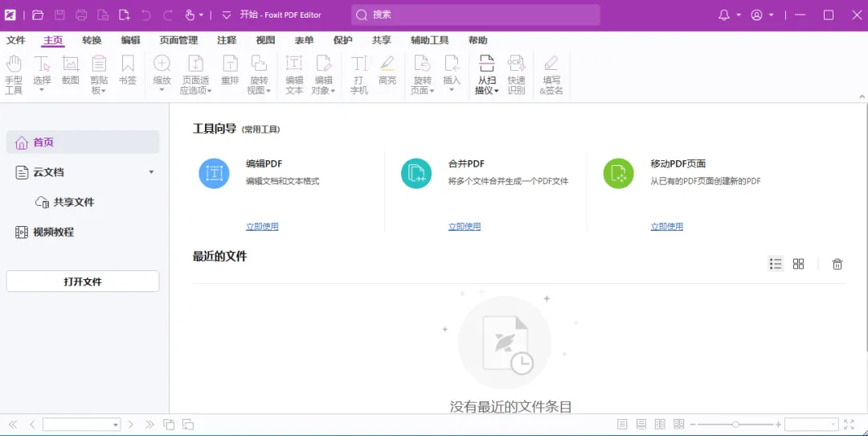Image resolution: width=868 pixels, height=436 pixels.
Task: Click the undo arrow in title bar
Action: coord(146,15)
